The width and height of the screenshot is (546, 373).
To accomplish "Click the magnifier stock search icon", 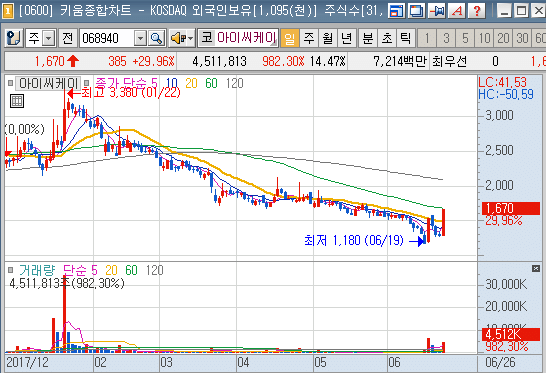I will click(x=156, y=38).
